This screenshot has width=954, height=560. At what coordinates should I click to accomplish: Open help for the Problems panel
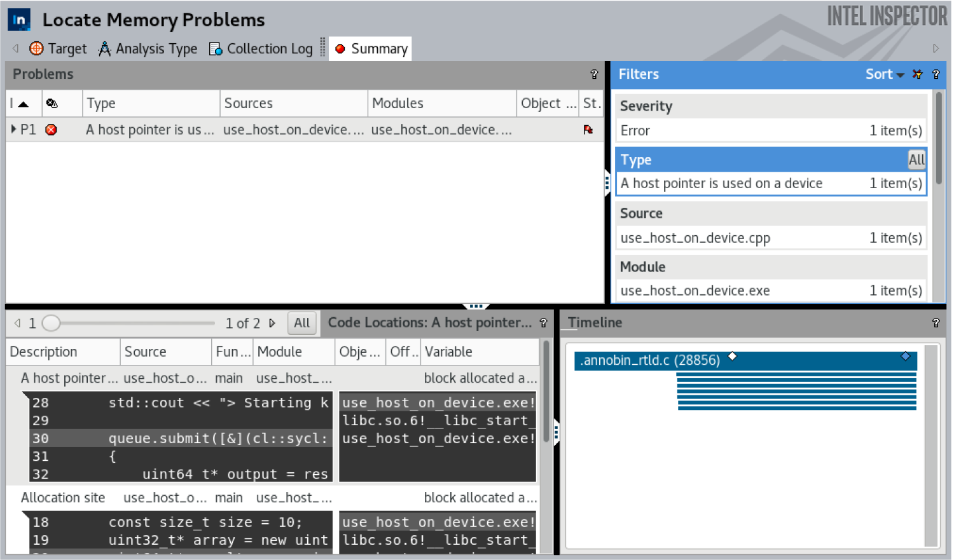[594, 74]
